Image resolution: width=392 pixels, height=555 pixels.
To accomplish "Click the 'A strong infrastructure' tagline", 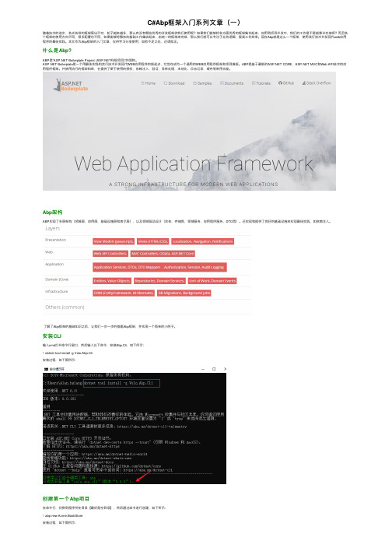I will (193, 184).
